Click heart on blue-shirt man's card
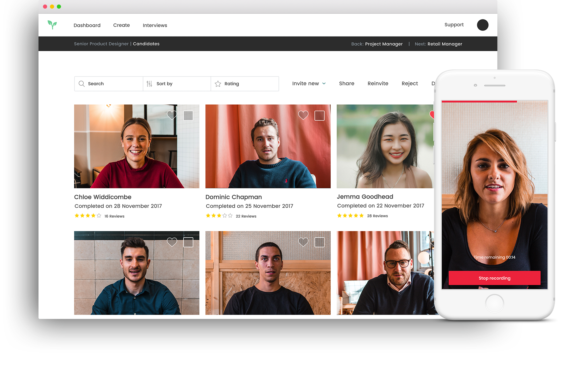588x377 pixels. coord(172,242)
